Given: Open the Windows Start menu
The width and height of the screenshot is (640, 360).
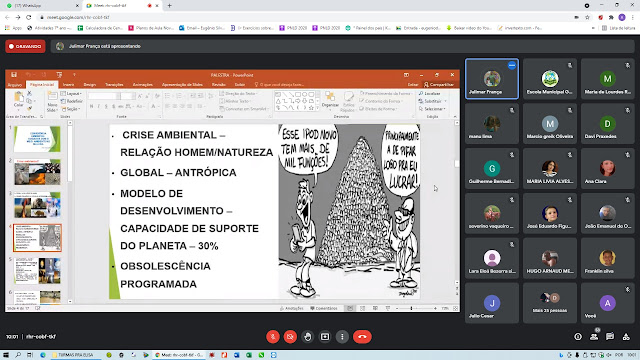Looking at the screenshot, I should 6,355.
